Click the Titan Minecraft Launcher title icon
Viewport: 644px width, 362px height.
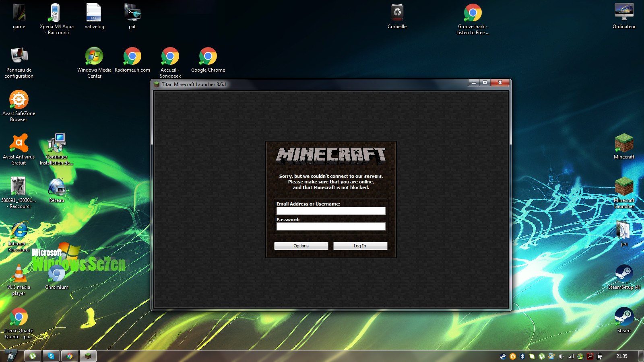point(157,84)
